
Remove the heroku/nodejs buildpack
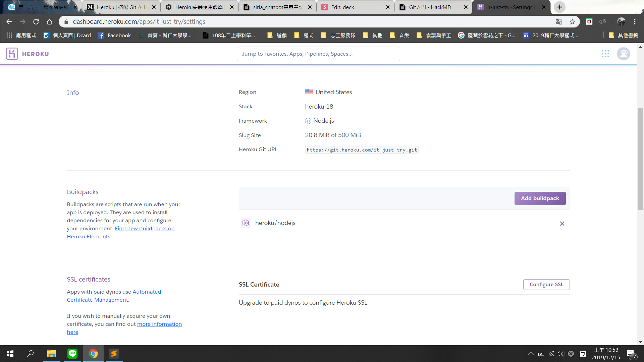[x=562, y=224]
